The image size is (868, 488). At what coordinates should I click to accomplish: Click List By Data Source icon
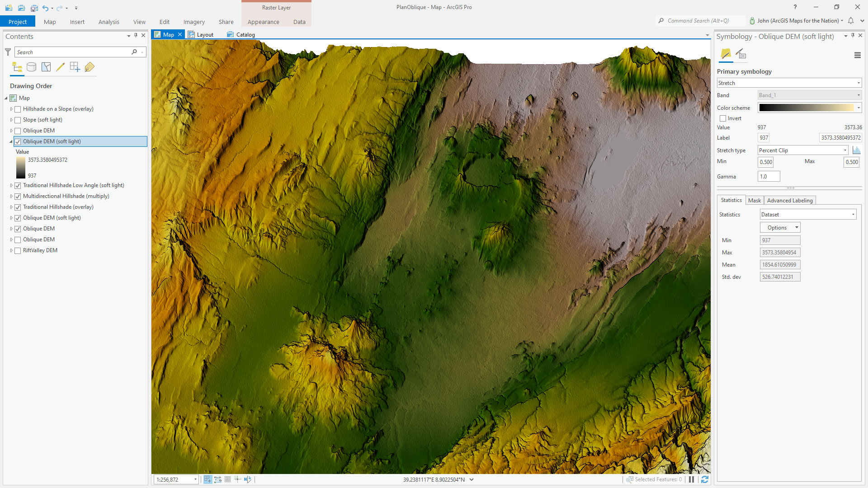(31, 67)
